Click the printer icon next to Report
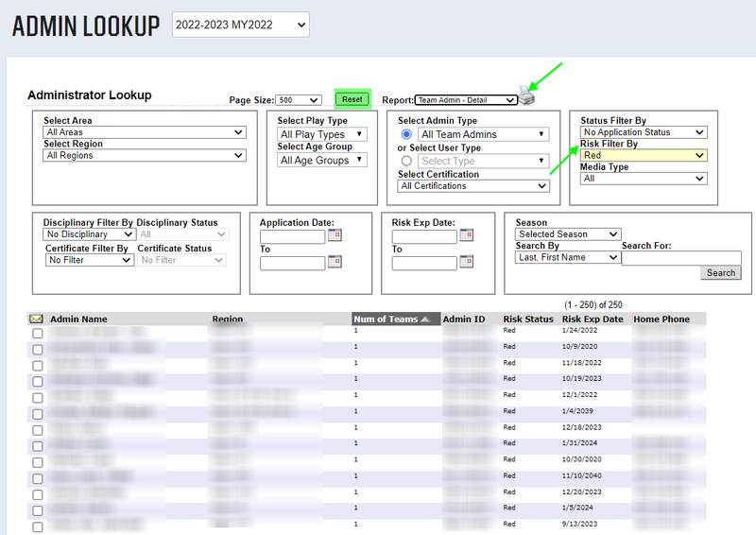The image size is (756, 535). 527,96
